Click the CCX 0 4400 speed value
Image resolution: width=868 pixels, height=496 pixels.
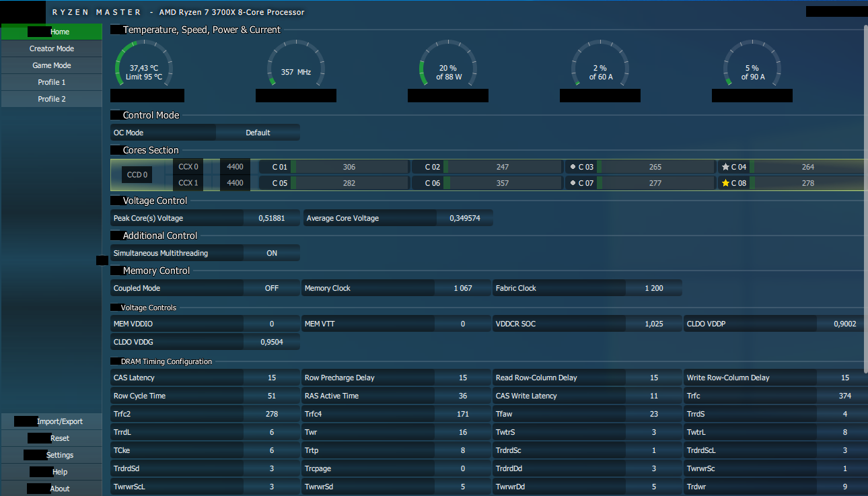tap(235, 167)
